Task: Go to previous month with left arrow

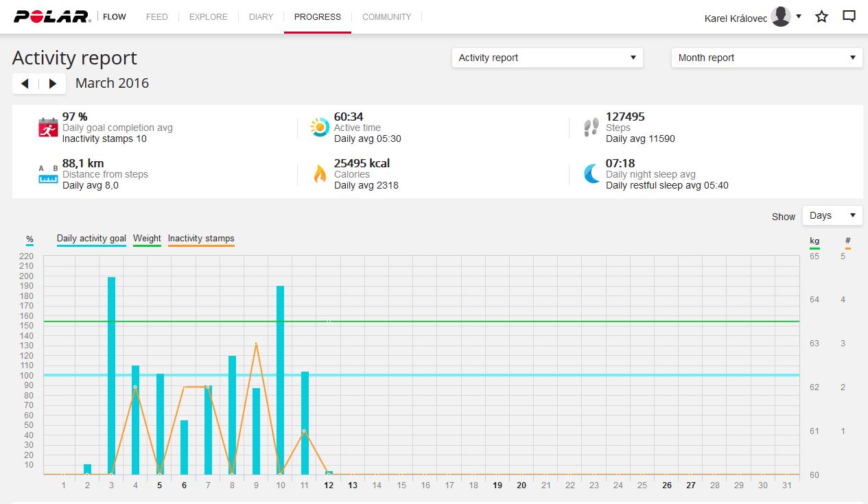Action: [x=25, y=84]
